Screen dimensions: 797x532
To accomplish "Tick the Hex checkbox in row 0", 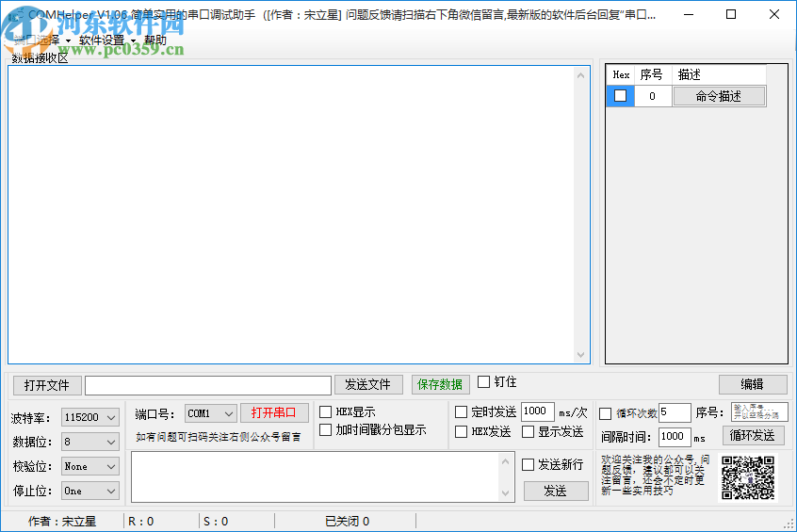I will (x=620, y=95).
